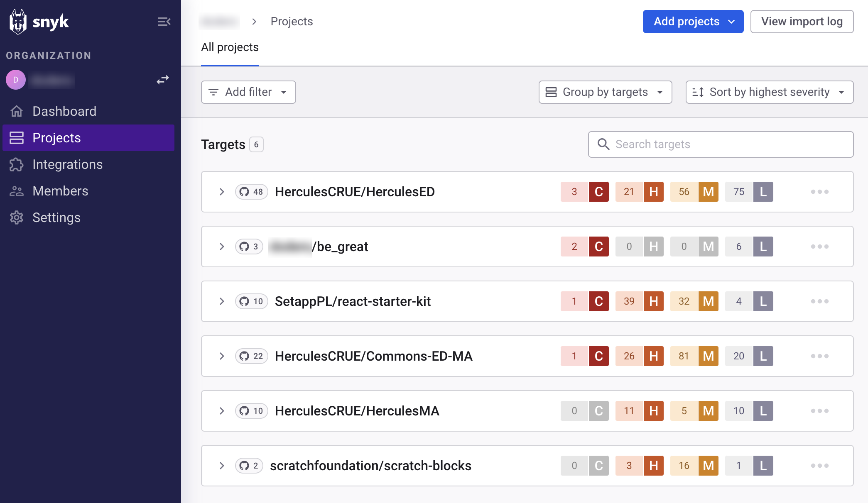Click GitHub badge 22 on Commons-ED-MA

tap(252, 356)
